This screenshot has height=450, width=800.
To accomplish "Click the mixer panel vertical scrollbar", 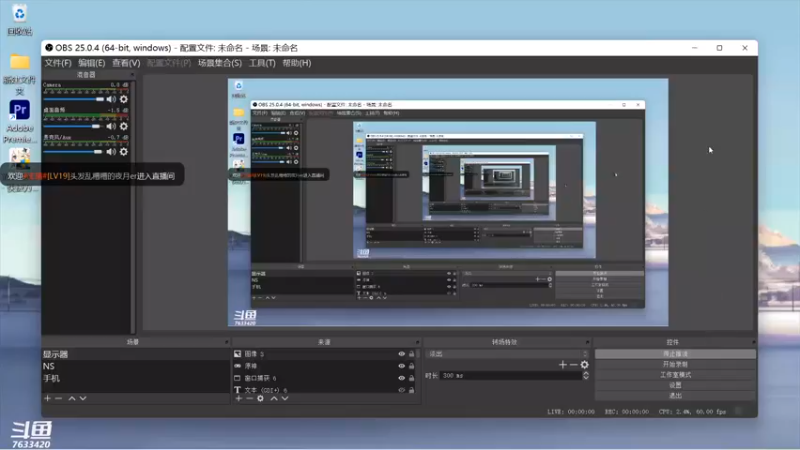I will click(x=133, y=207).
